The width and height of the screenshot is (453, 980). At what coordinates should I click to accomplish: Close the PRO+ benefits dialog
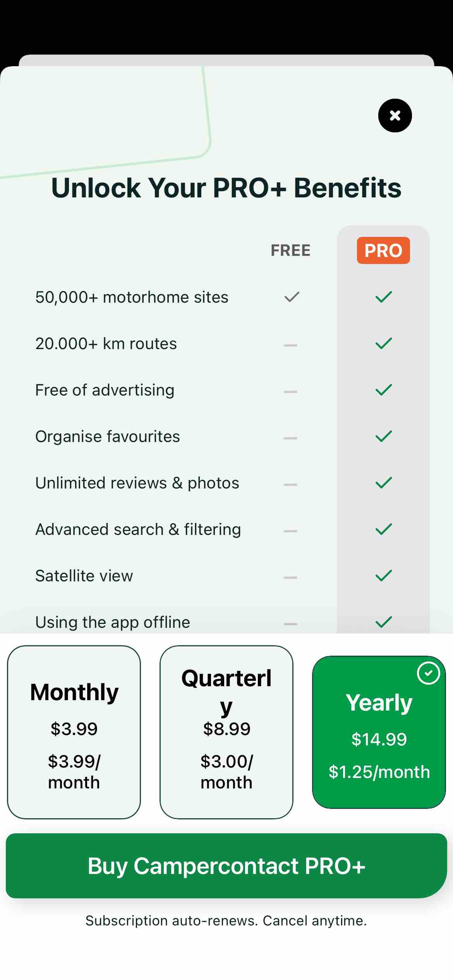pos(395,115)
